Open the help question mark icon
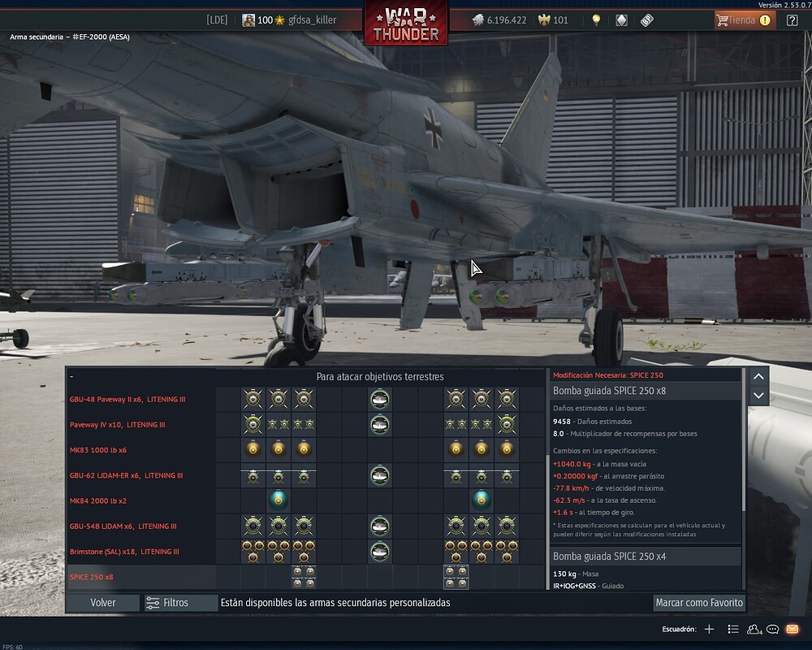The width and height of the screenshot is (812, 650). (x=793, y=20)
